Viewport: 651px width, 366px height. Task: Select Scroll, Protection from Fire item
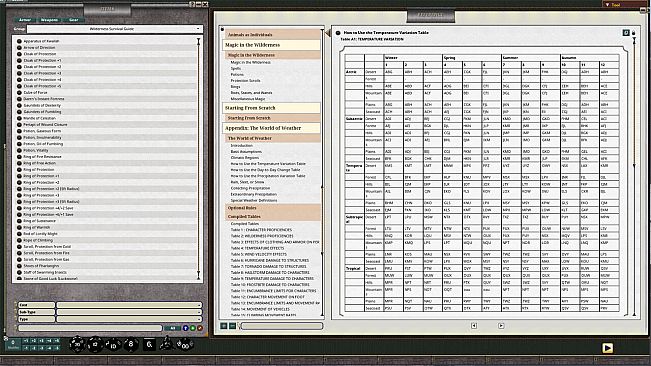tap(106, 253)
